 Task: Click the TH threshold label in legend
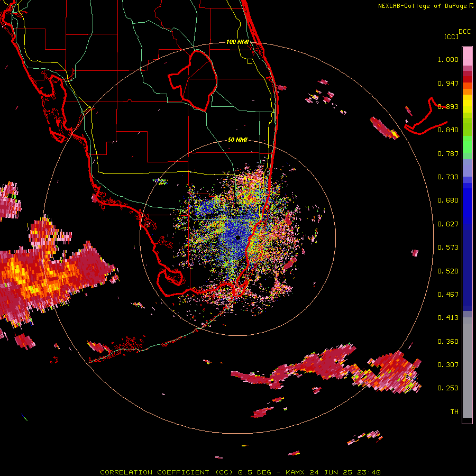[454, 412]
